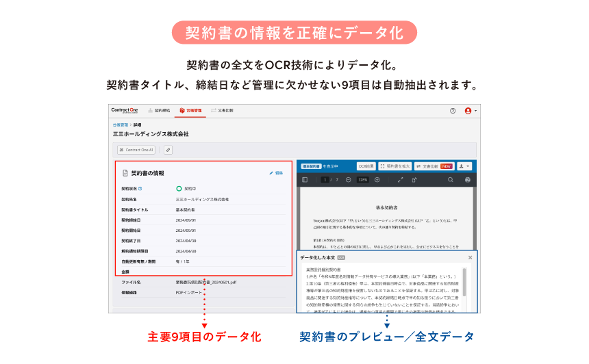Click the 128% zoom level box

click(362, 180)
